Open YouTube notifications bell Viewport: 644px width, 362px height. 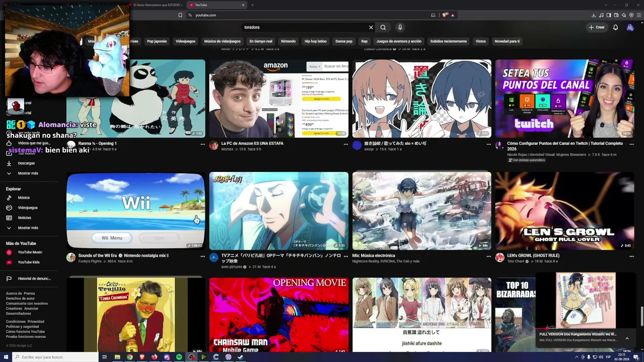(615, 27)
